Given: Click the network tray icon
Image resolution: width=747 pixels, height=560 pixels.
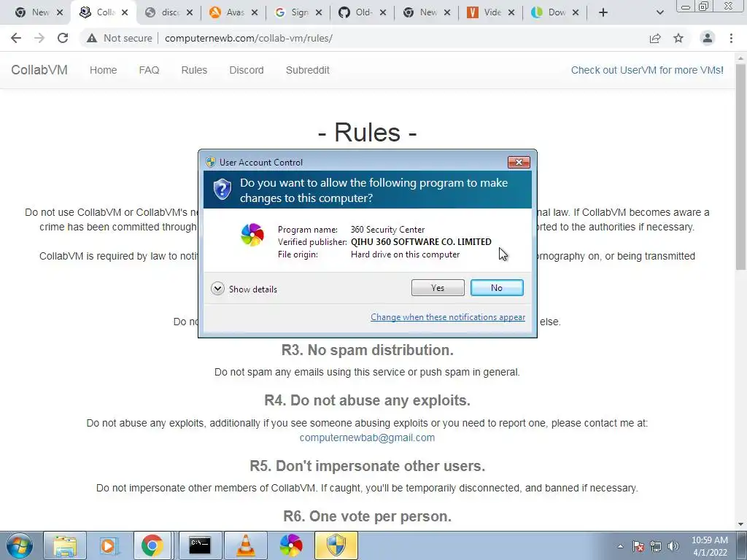Looking at the screenshot, I should pyautogui.click(x=656, y=546).
